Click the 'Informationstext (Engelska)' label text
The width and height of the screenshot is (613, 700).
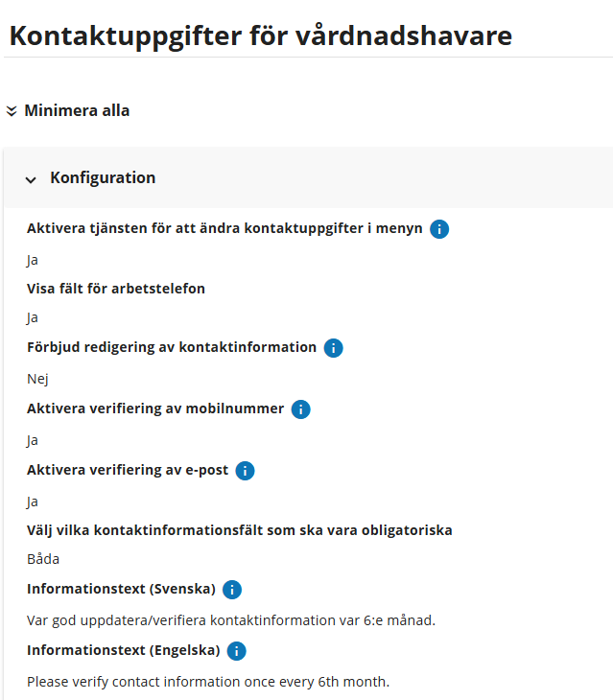click(124, 650)
